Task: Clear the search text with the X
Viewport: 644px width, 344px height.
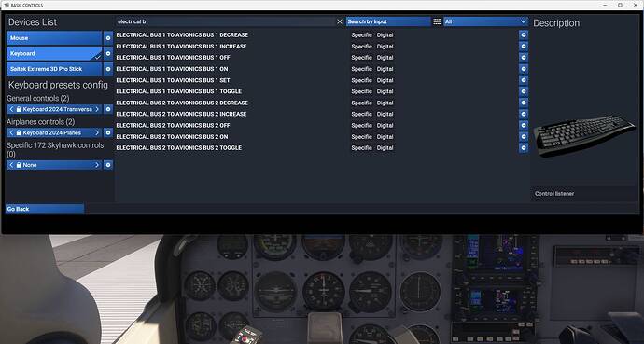Action: tap(340, 21)
